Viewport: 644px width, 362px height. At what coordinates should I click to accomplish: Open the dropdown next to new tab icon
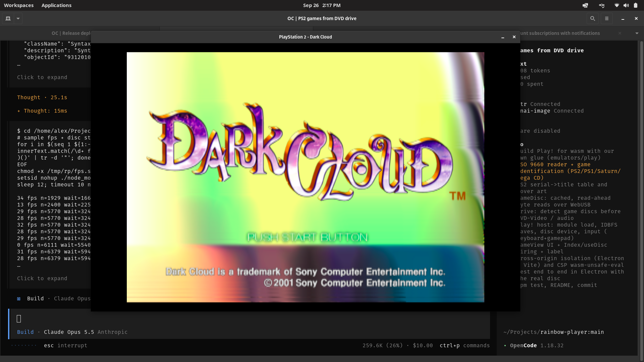click(18, 18)
